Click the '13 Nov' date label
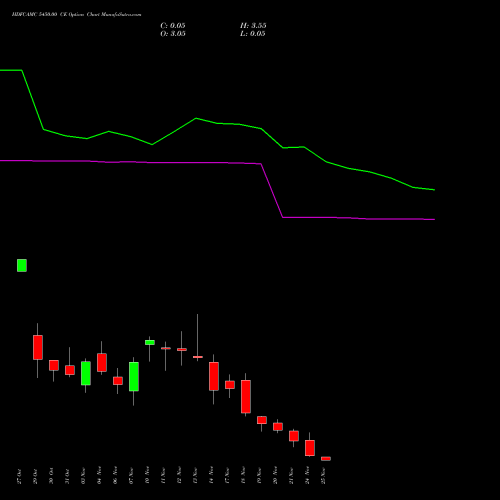The height and width of the screenshot is (500, 500). coord(195,476)
